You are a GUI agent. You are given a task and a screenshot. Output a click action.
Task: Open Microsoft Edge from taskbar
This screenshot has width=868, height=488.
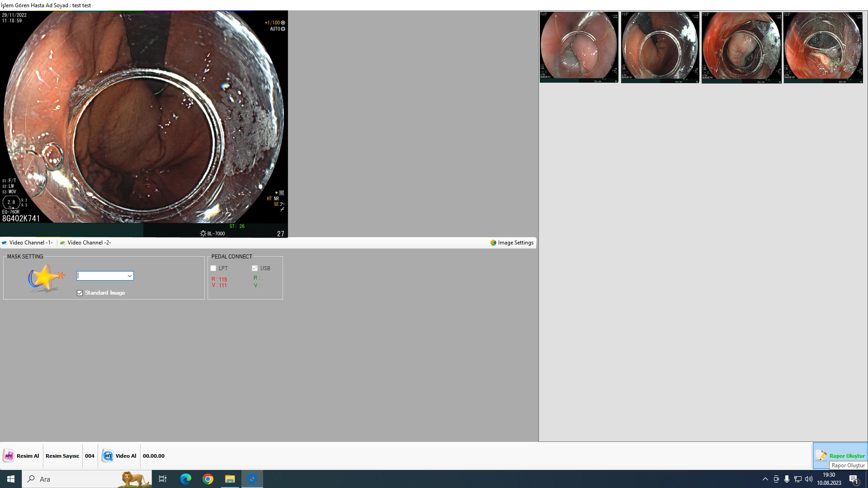pyautogui.click(x=186, y=479)
